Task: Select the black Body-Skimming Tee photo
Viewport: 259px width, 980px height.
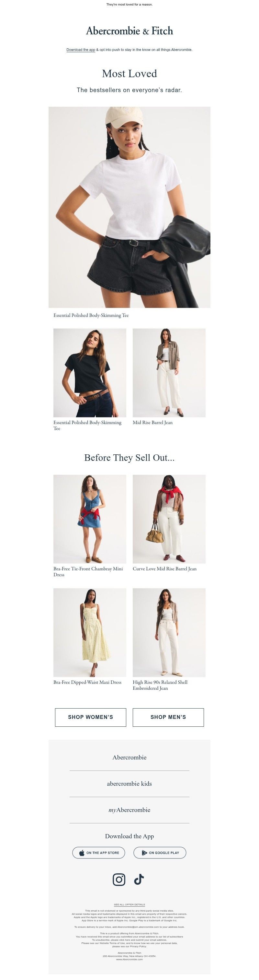Action: point(90,373)
